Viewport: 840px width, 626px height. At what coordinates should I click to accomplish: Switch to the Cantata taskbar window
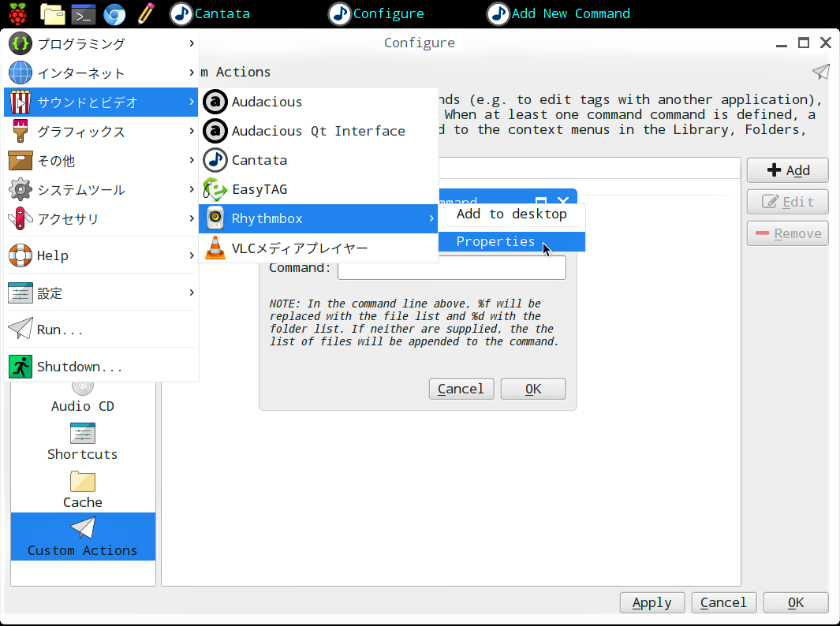[x=210, y=14]
